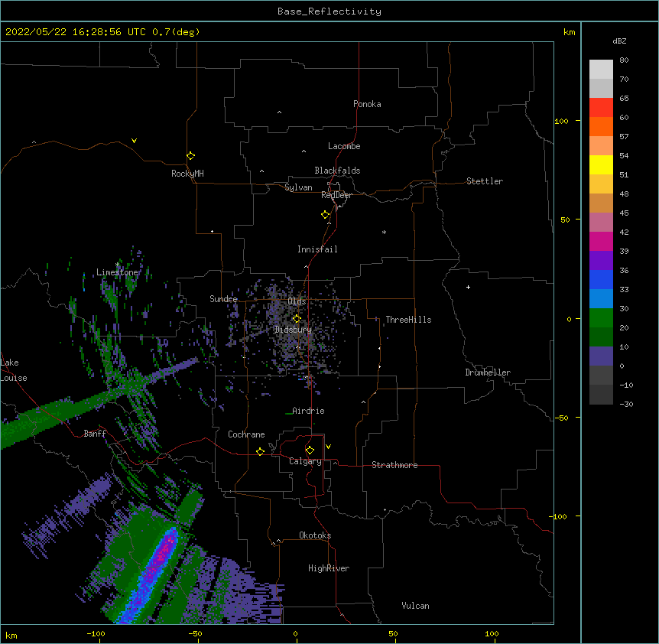This screenshot has width=659, height=644.
Task: Click the yellow V marker northwest of RockyMH
Action: coord(134,141)
